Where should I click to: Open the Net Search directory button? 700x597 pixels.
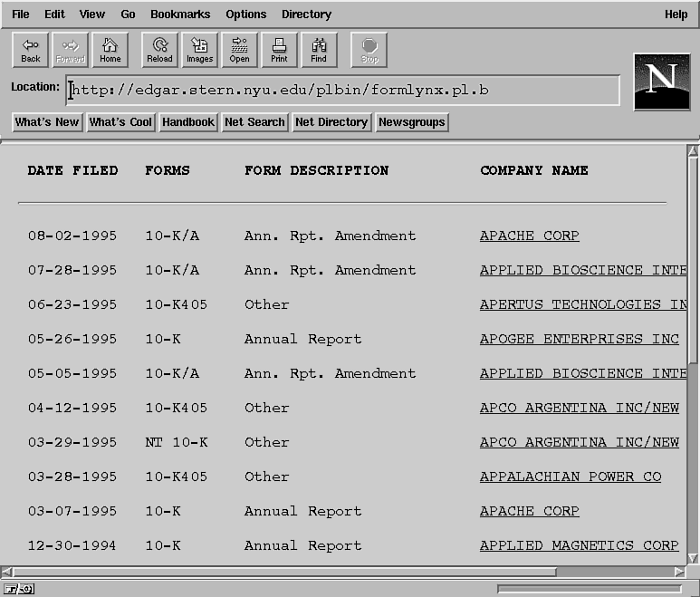[254, 122]
